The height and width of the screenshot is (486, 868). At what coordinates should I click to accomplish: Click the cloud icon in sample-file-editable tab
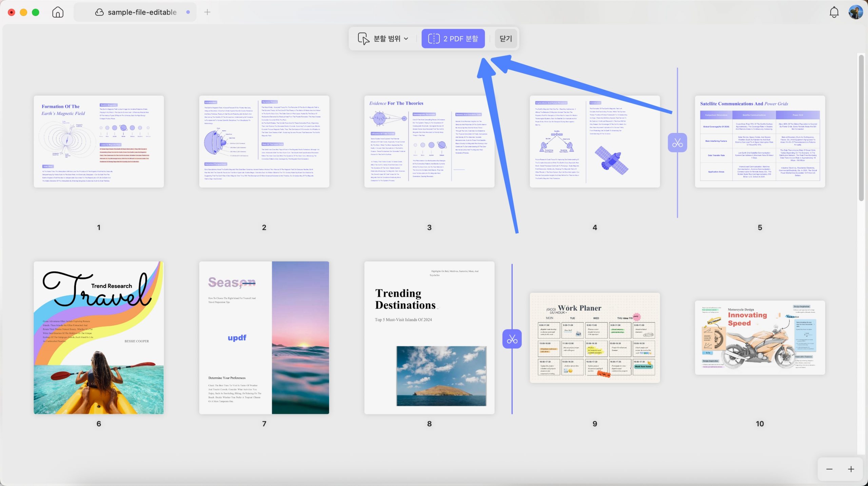point(99,12)
